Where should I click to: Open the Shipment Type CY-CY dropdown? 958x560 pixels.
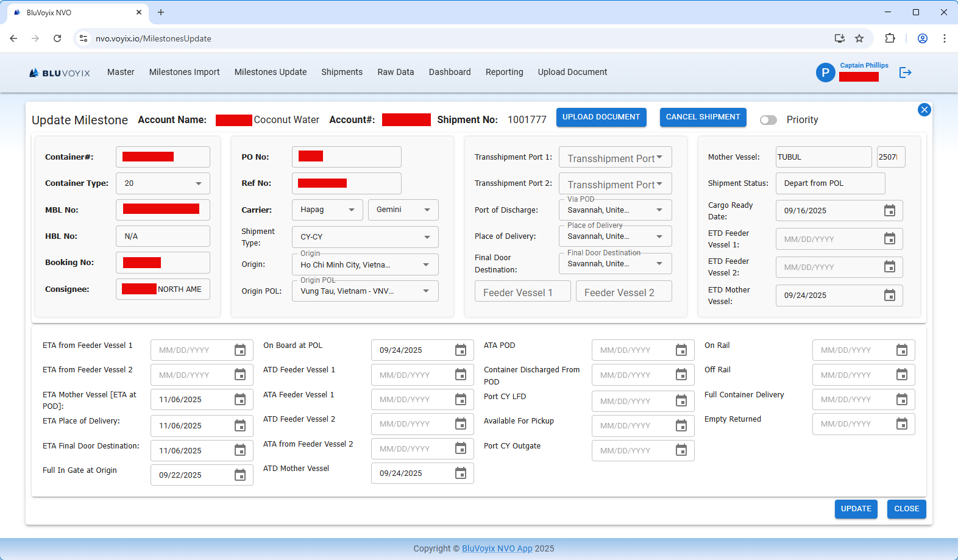pos(427,237)
